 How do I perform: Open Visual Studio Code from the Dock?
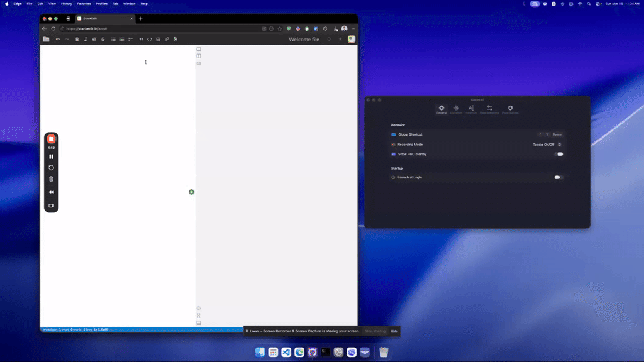pyautogui.click(x=286, y=352)
